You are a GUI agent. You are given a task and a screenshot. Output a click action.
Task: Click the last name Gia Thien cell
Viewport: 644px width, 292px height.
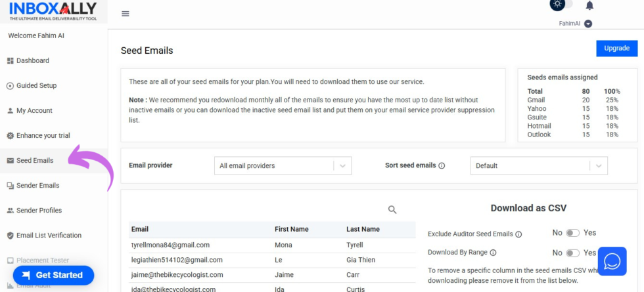[x=361, y=260]
